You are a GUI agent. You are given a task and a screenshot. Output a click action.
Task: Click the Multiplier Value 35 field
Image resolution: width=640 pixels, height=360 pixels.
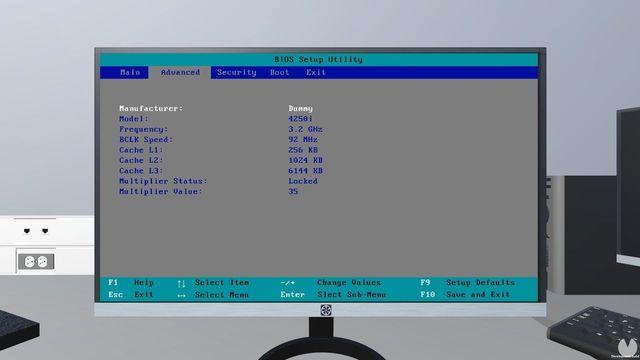[x=293, y=191]
